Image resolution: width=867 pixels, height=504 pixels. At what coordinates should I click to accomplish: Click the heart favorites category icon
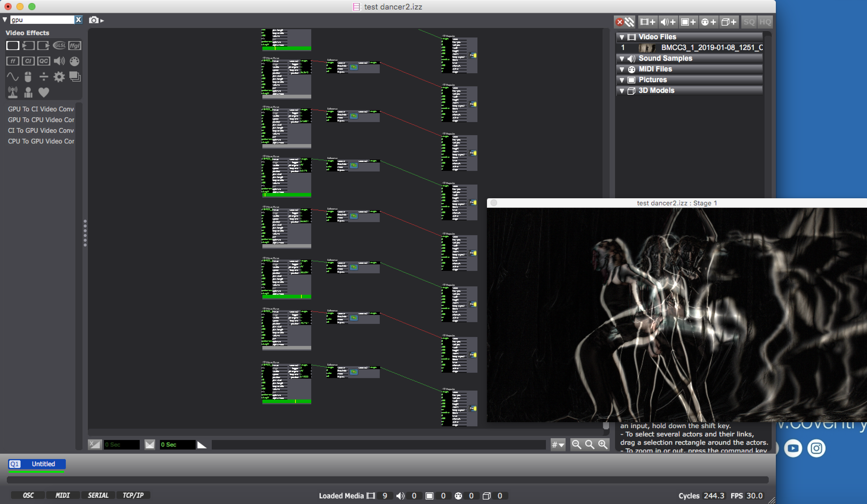click(x=44, y=92)
